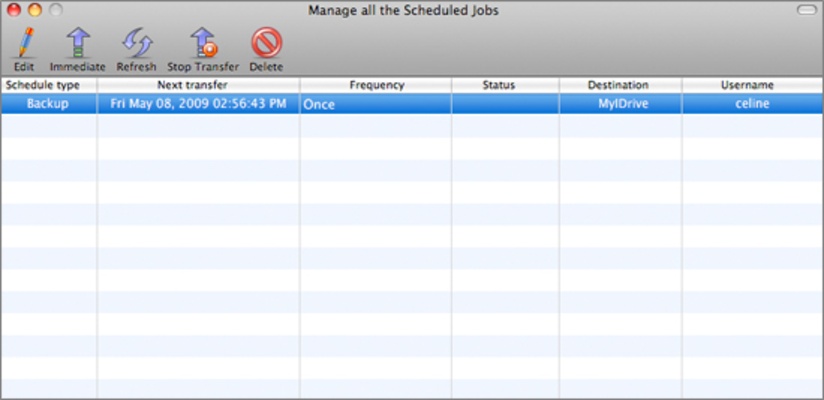Viewport: 824px width, 400px height.
Task: Sort by the Schedule type column header
Action: point(48,85)
